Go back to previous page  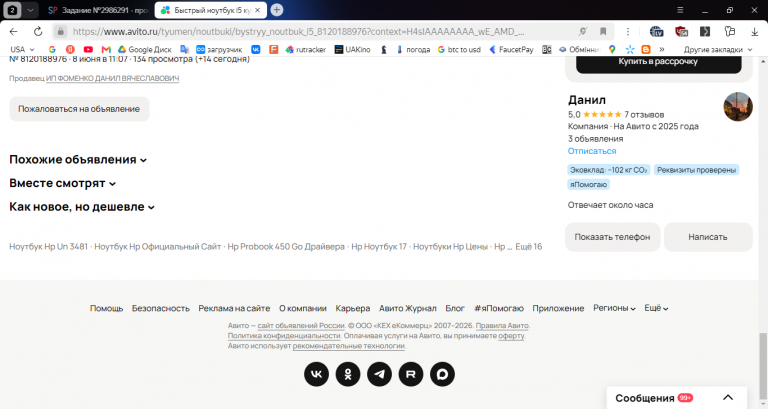pyautogui.click(x=13, y=31)
